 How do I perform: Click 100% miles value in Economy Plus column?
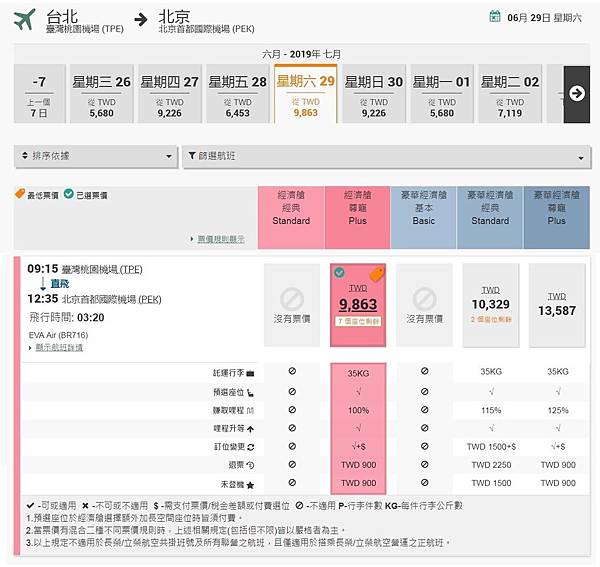point(359,411)
